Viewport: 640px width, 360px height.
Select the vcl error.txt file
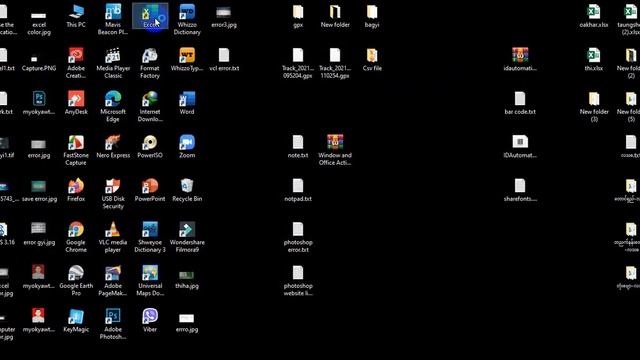pyautogui.click(x=224, y=60)
